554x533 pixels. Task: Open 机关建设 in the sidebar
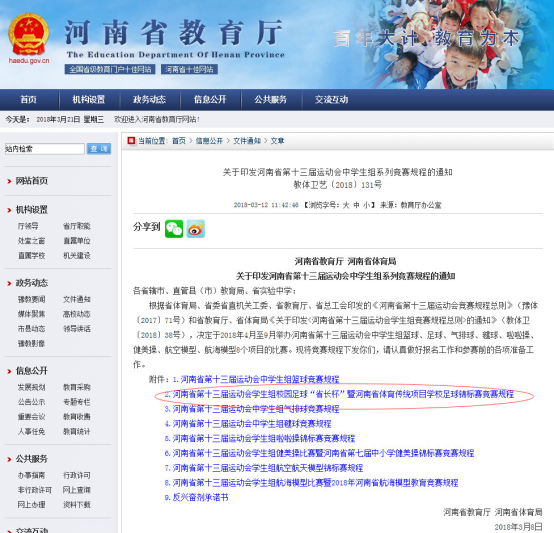click(77, 255)
